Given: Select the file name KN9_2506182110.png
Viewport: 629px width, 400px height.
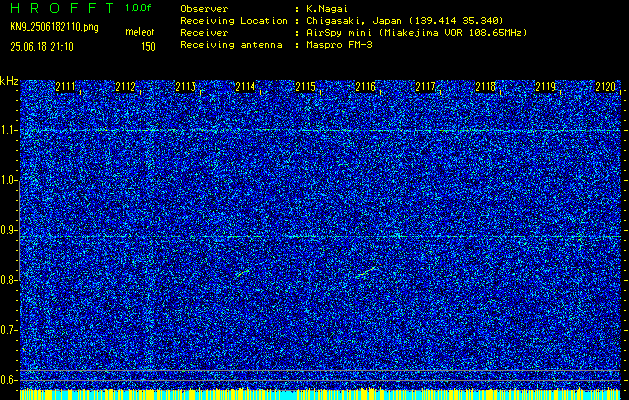Looking at the screenshot, I should (54, 27).
